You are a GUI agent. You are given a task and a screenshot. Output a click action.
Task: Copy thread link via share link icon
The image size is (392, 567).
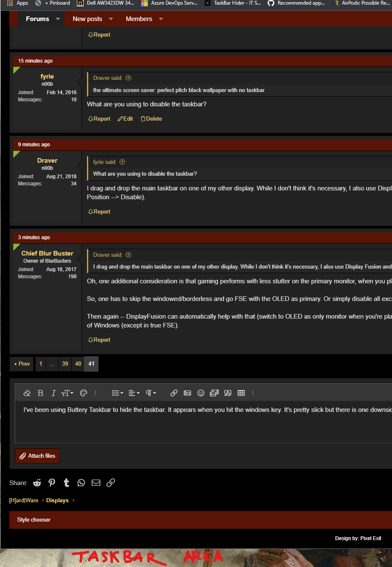click(x=110, y=483)
